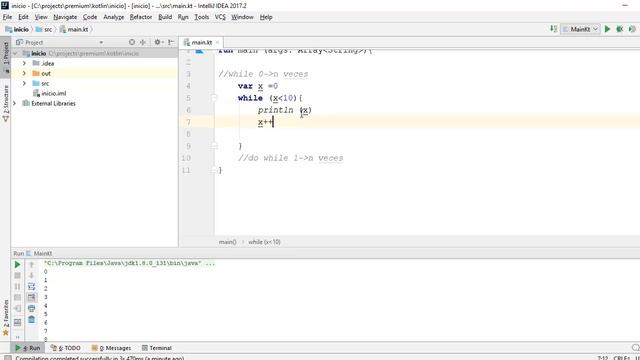The width and height of the screenshot is (640, 360).
Task: Open the Favorites side tool window
Action: tap(6, 312)
